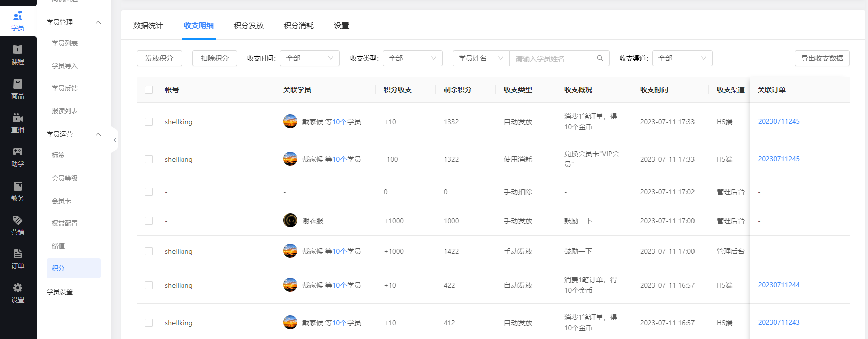This screenshot has height=339, width=868.
Task: Check the row with 1332 remaining points
Action: click(149, 122)
